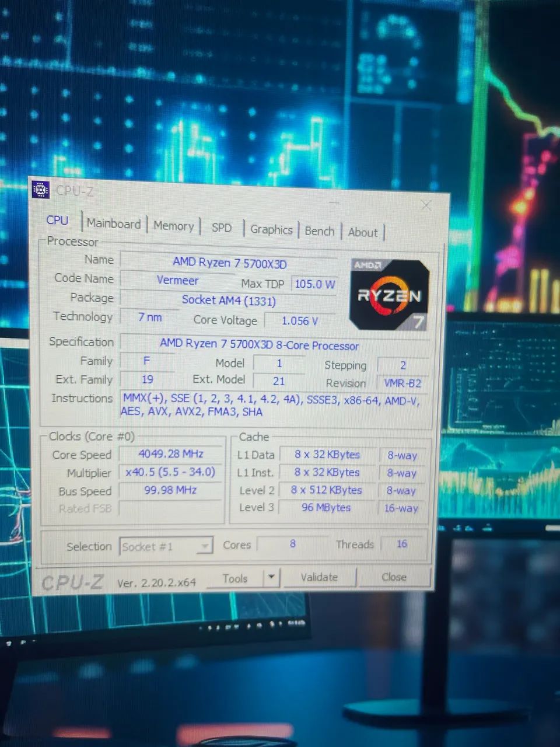
Task: Select the SPD tab
Action: tap(222, 228)
